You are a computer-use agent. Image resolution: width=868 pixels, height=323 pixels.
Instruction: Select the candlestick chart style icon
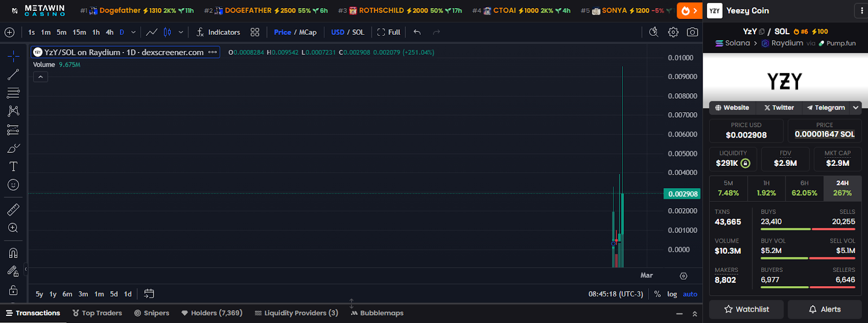pos(167,33)
